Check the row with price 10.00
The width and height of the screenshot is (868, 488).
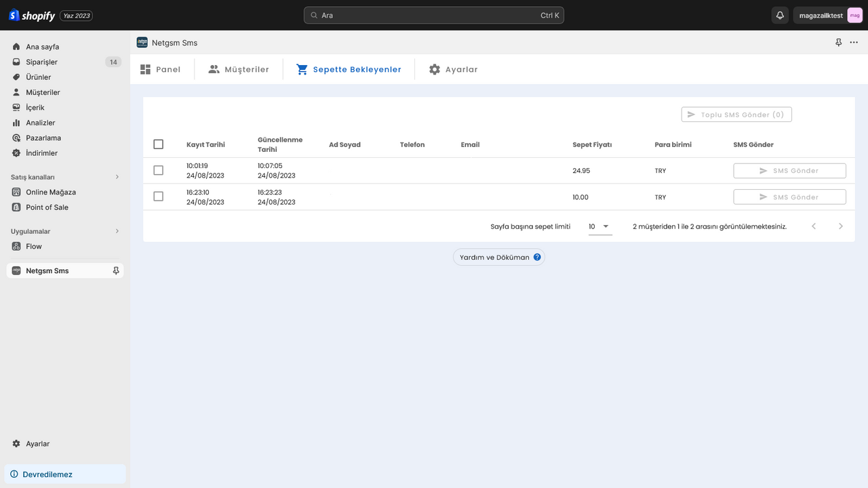click(159, 197)
